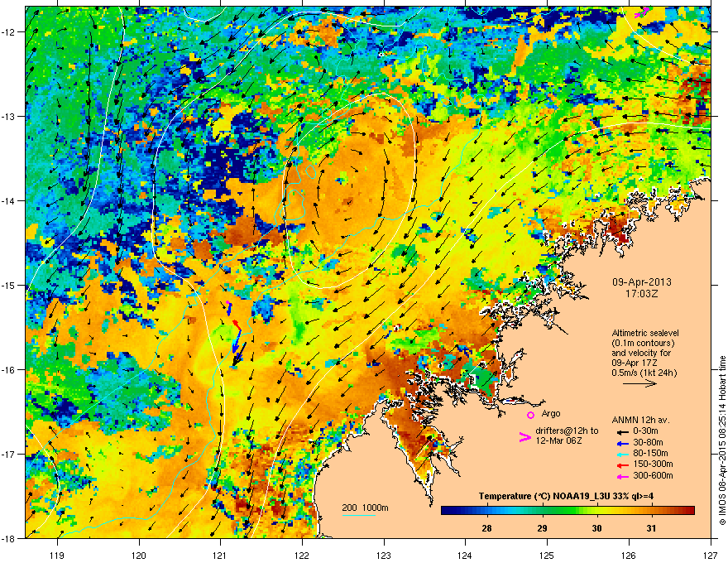Click the latitude axis label -12
728x563 pixels.
8,31
